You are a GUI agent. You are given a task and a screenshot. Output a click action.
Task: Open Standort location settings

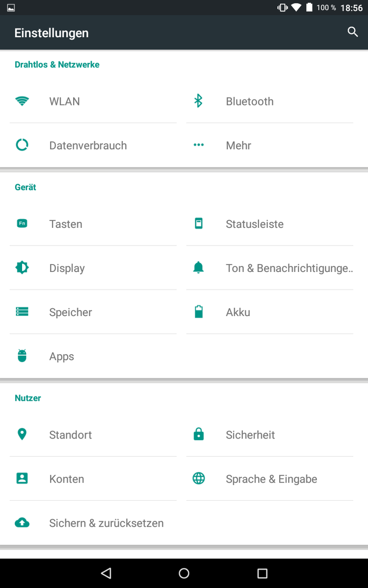71,435
